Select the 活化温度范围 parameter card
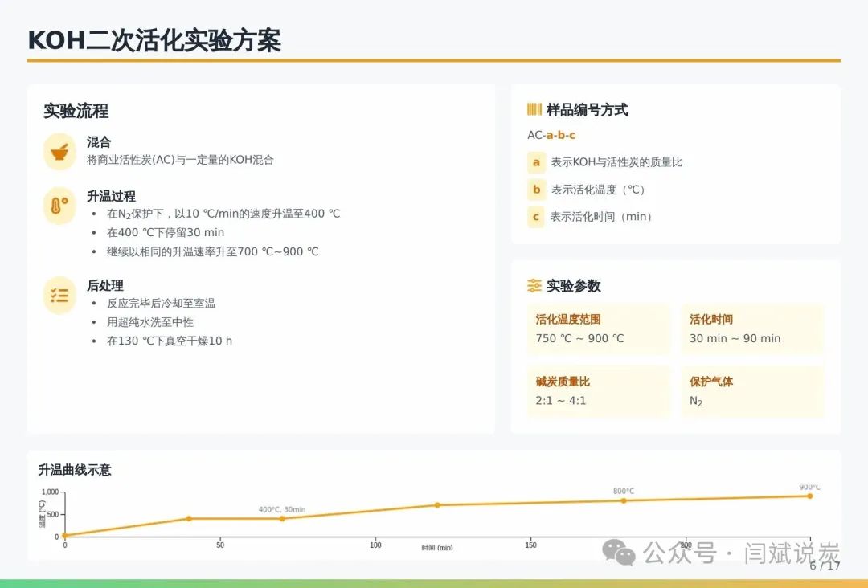868x588 pixels. (598, 329)
